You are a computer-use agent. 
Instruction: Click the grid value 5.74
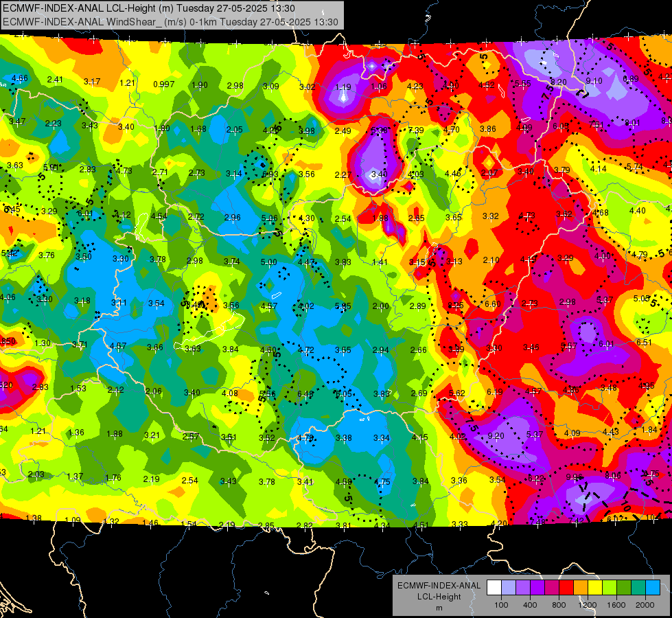[635, 167]
